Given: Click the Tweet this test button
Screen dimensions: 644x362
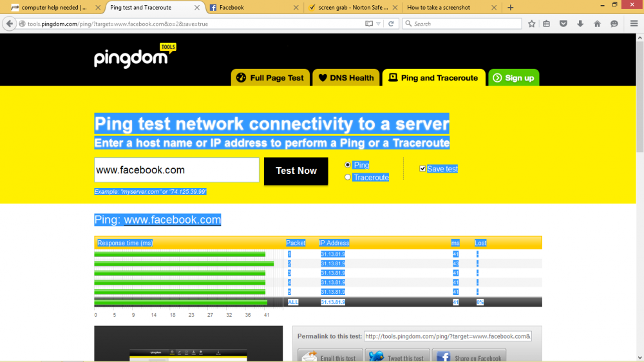Looking at the screenshot, I should [x=397, y=356].
